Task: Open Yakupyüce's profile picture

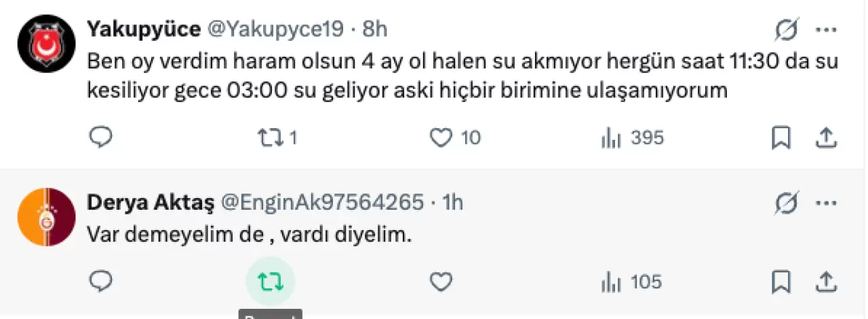Action: pyautogui.click(x=46, y=43)
